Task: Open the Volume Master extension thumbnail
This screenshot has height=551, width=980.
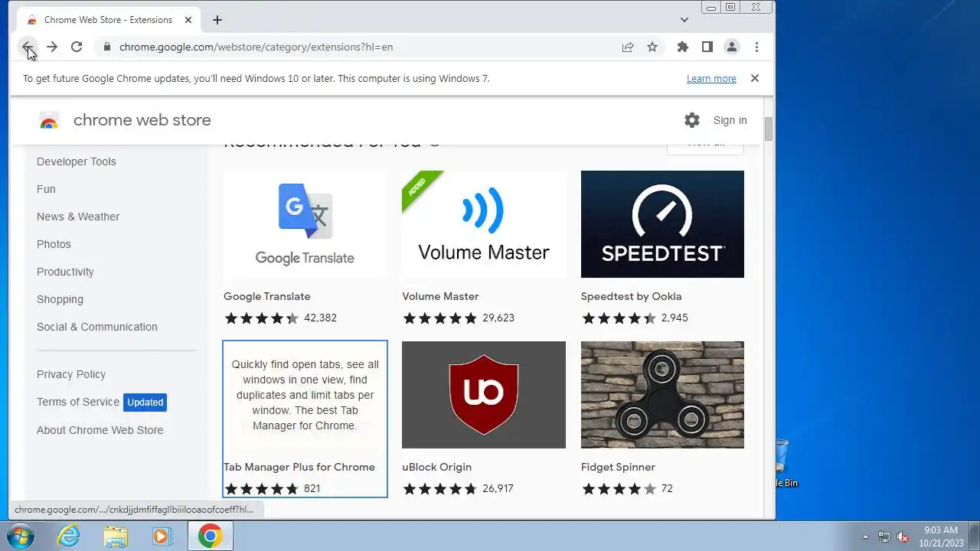Action: [x=484, y=224]
